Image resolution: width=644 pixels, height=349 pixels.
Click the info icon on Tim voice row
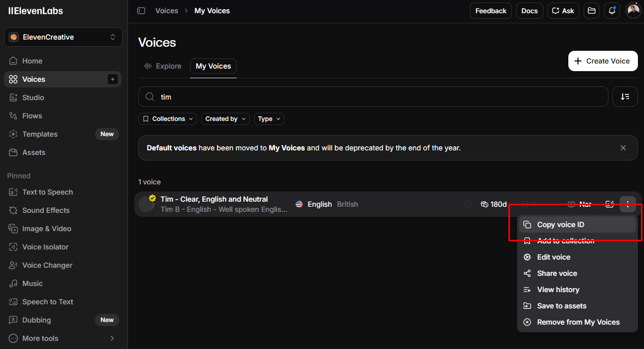(468, 204)
